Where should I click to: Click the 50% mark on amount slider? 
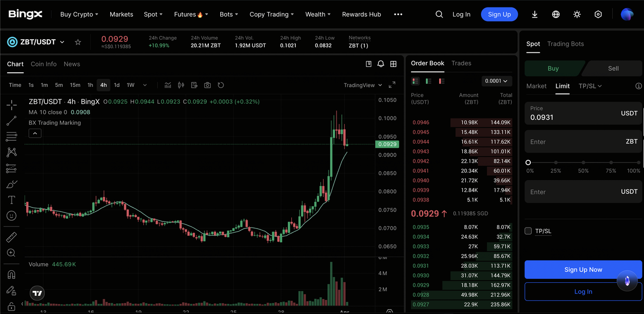583,163
